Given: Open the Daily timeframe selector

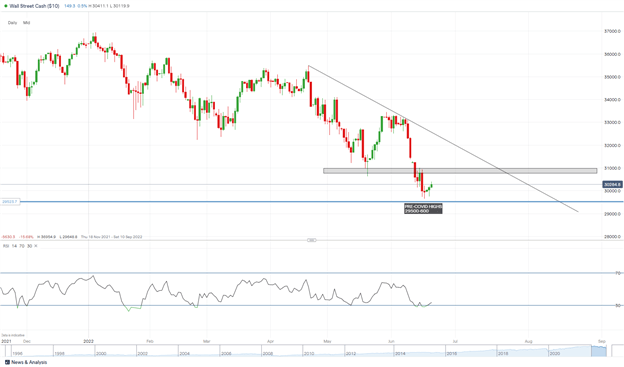Looking at the screenshot, I should coord(12,23).
